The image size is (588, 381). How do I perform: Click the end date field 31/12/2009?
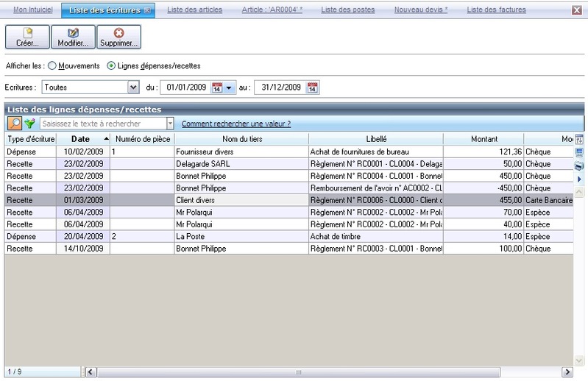[280, 88]
